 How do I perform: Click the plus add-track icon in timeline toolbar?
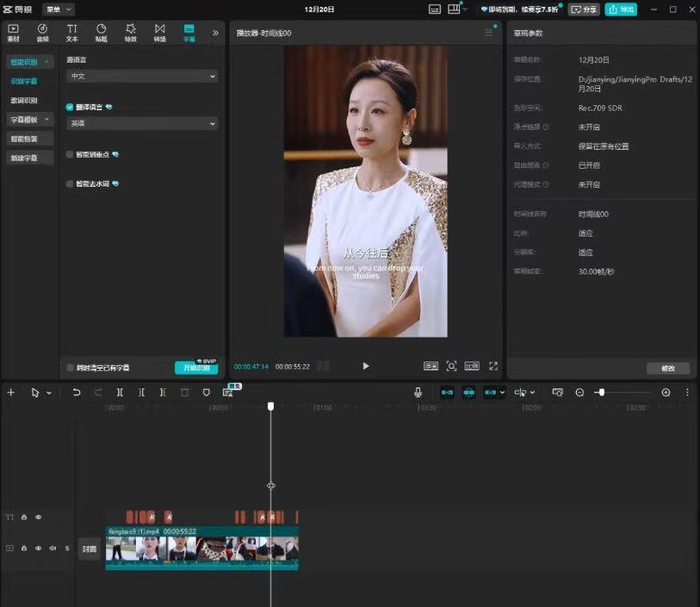click(x=11, y=393)
